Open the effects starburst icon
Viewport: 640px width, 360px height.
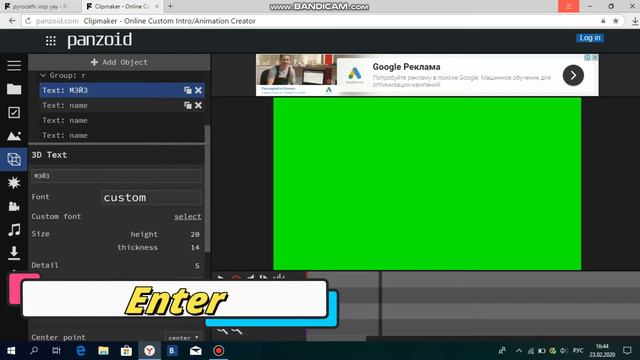point(14,182)
